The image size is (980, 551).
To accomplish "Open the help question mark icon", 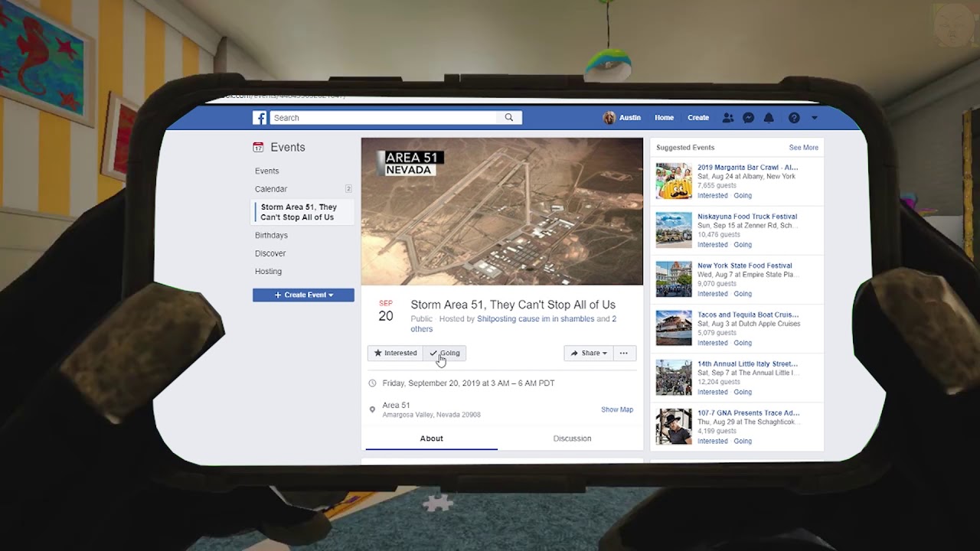I will pos(794,118).
